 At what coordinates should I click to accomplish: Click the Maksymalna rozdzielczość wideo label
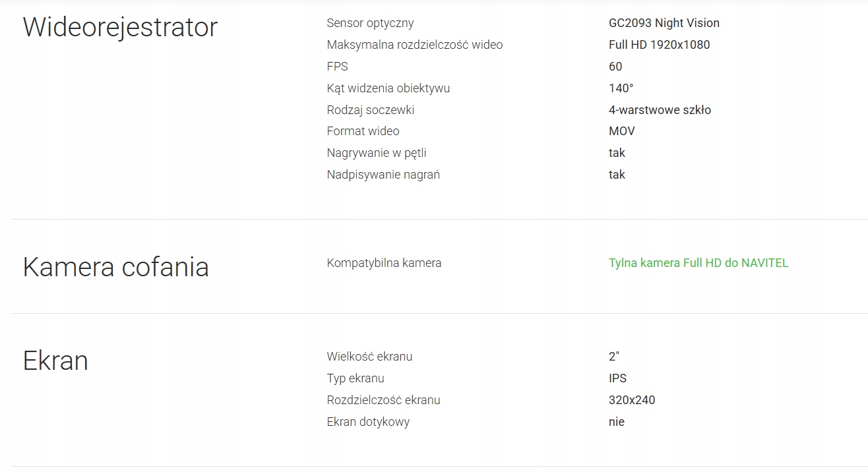click(414, 45)
